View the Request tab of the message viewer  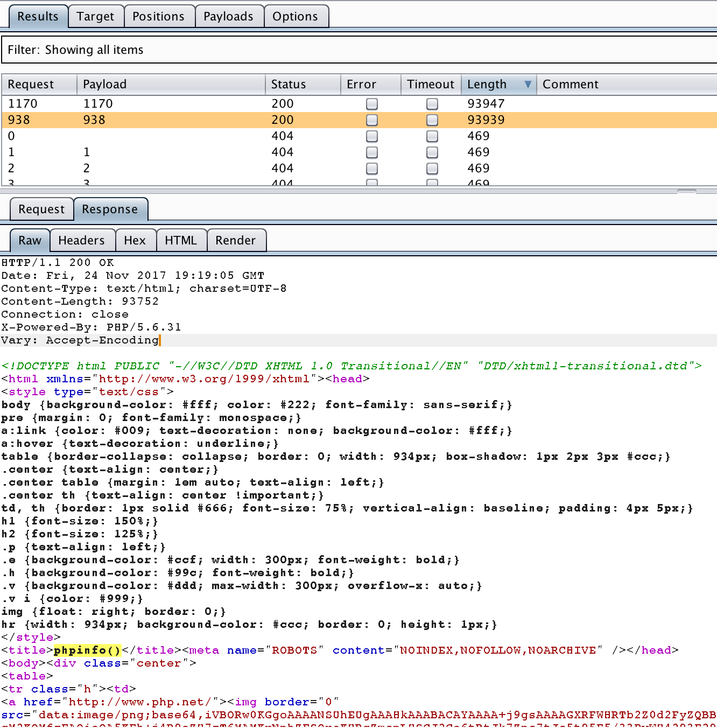click(x=41, y=209)
